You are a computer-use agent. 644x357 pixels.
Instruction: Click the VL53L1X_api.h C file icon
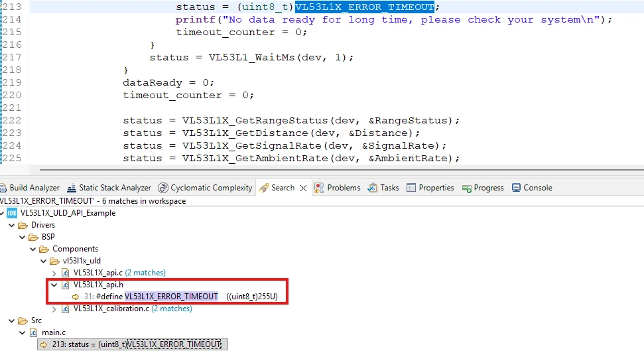click(65, 285)
